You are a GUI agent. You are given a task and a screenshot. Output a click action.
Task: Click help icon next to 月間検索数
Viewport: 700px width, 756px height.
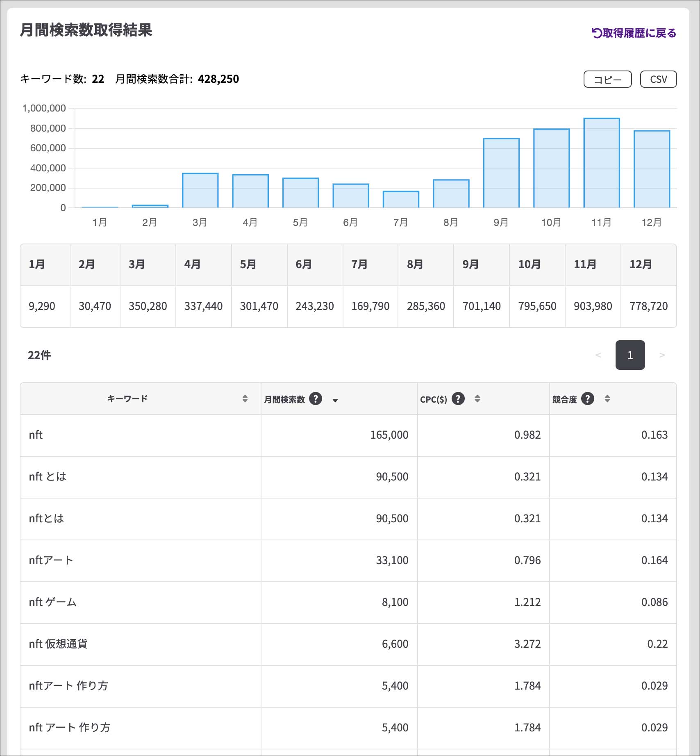click(315, 398)
